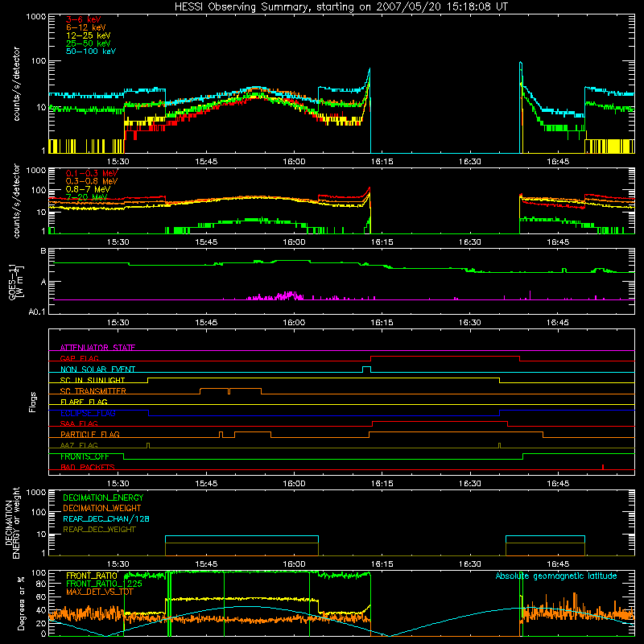Select the AAZ_FLAG label
This screenshot has width=644, height=644.
point(79,445)
